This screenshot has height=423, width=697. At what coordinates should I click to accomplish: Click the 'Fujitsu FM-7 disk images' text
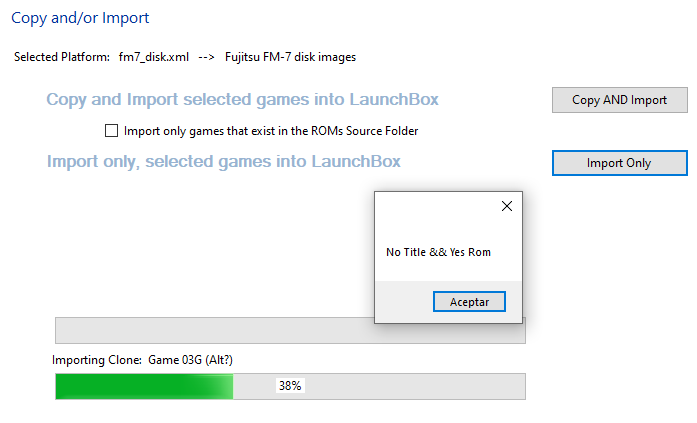click(x=290, y=57)
